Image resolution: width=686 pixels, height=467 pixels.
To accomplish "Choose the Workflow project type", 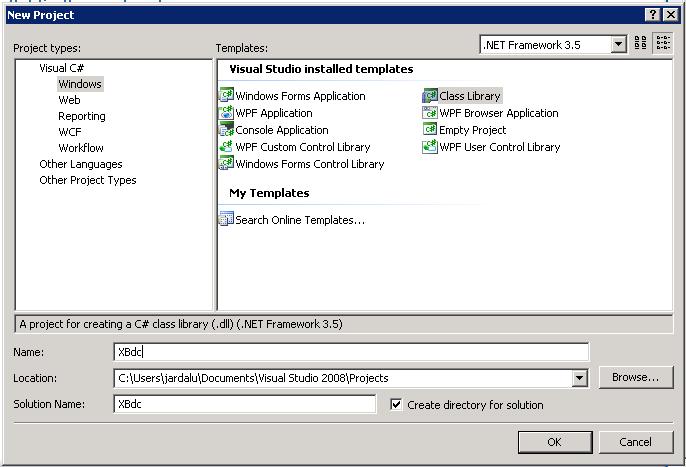I will click(x=81, y=148).
